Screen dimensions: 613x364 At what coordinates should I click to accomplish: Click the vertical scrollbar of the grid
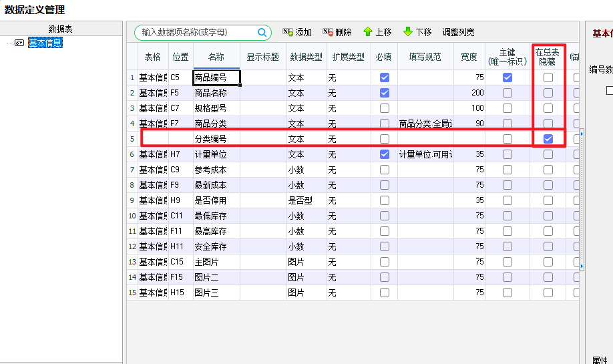[x=582, y=200]
